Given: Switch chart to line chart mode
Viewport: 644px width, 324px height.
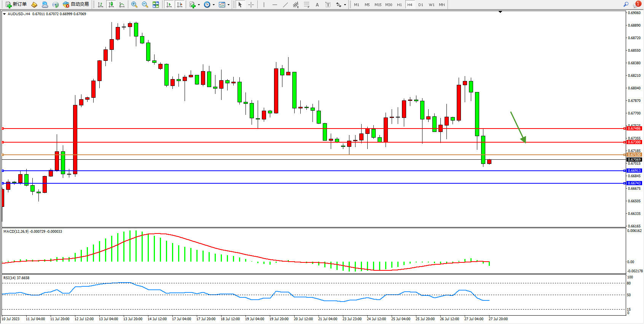Looking at the screenshot, I should tap(122, 5).
